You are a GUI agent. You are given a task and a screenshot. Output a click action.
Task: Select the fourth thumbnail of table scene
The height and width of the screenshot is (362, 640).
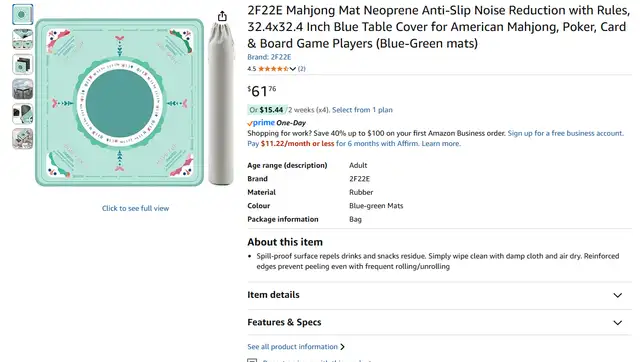click(22, 89)
